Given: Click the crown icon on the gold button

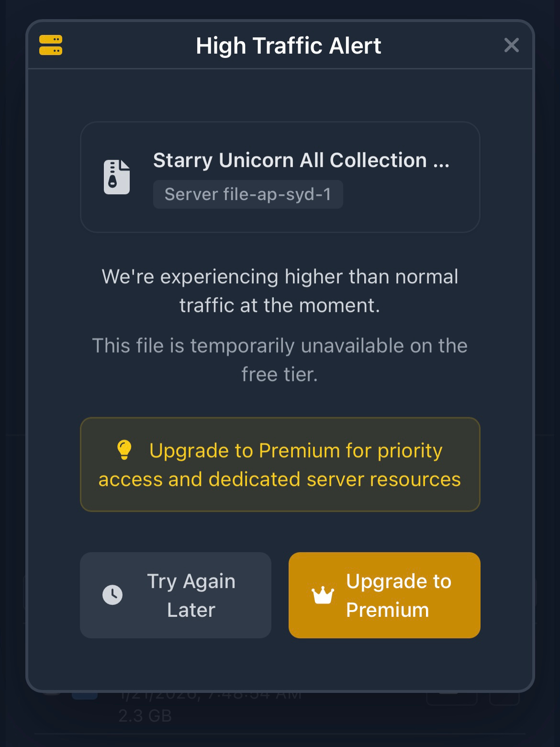Looking at the screenshot, I should point(323,595).
